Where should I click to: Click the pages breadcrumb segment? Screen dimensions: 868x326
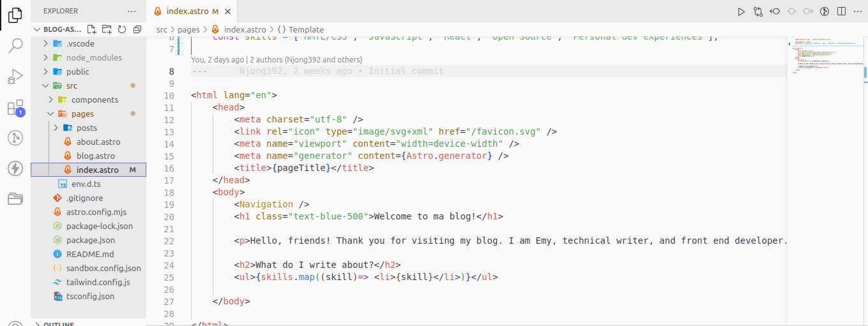click(188, 29)
